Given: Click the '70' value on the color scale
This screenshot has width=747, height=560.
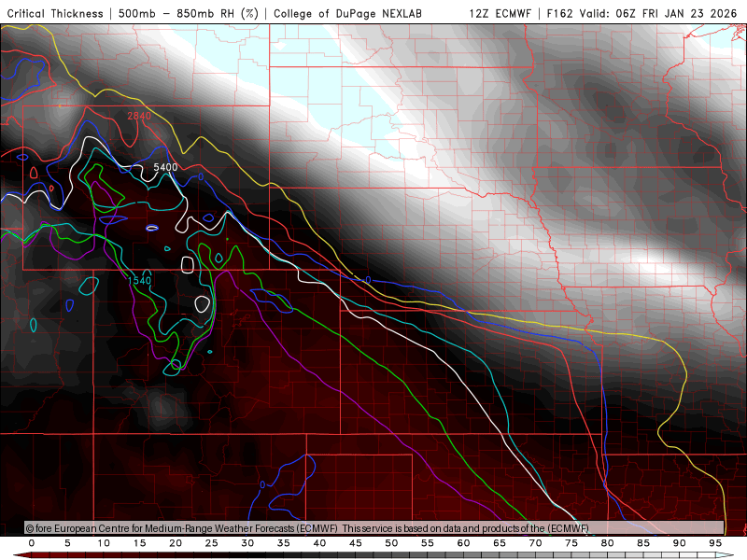Looking at the screenshot, I should (535, 543).
